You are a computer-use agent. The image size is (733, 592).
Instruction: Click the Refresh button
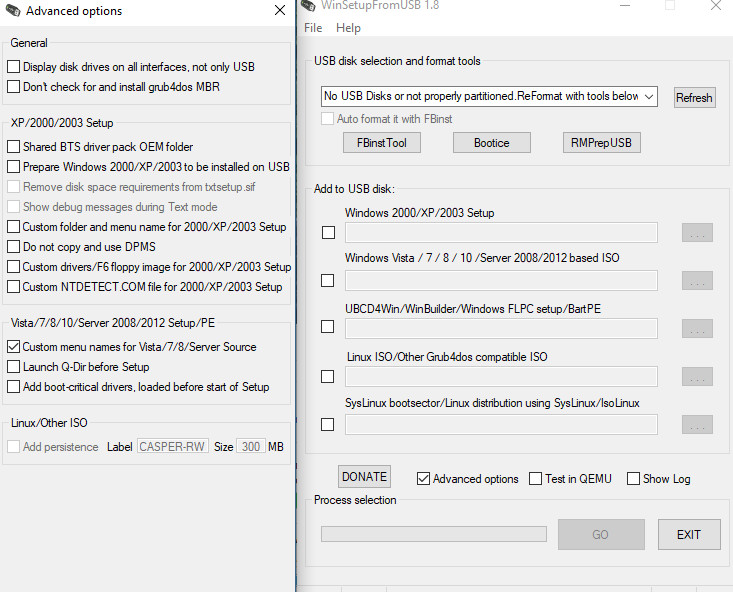[694, 98]
